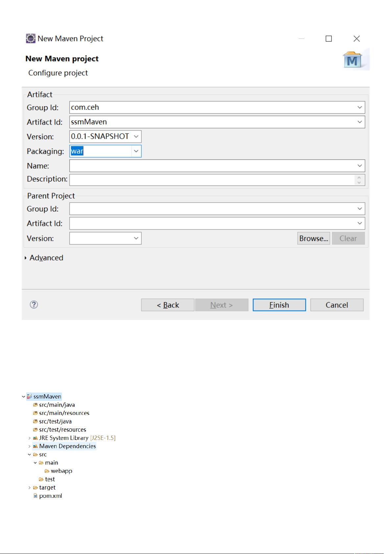Select the src/main/java tree entry
The image size is (392, 554).
pos(57,405)
